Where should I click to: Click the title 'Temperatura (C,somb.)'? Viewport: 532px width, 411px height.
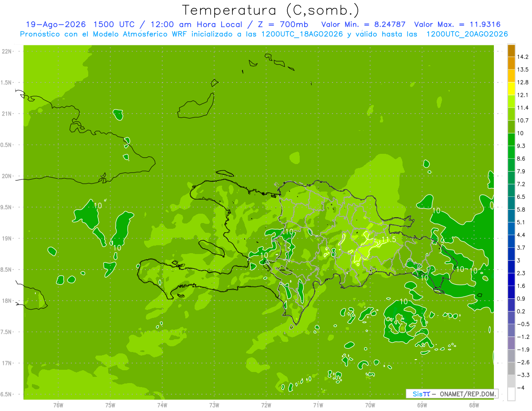[x=270, y=10]
